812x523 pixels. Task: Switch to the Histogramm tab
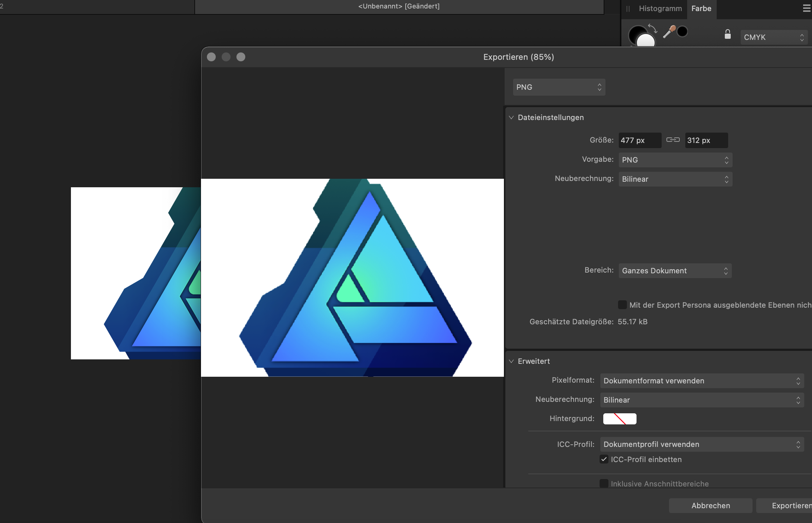point(660,8)
